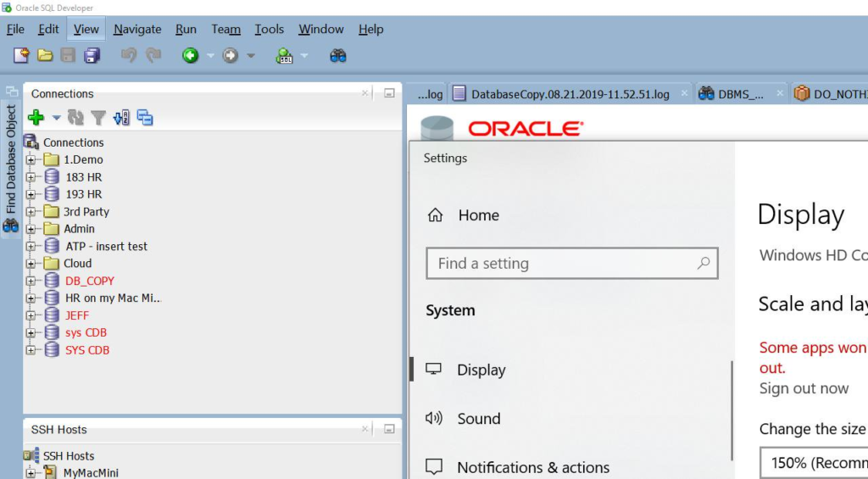
Task: Click the Filter funnel icon in Connections
Action: tap(98, 117)
